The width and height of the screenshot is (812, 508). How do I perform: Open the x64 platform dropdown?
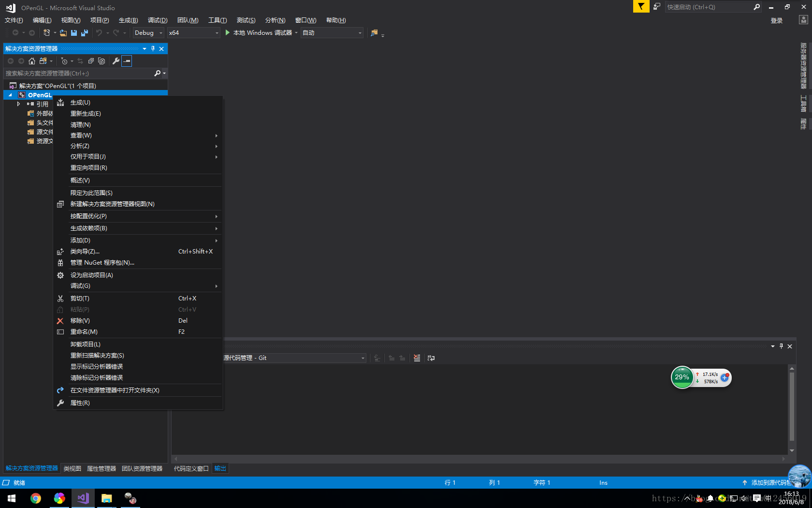(194, 33)
